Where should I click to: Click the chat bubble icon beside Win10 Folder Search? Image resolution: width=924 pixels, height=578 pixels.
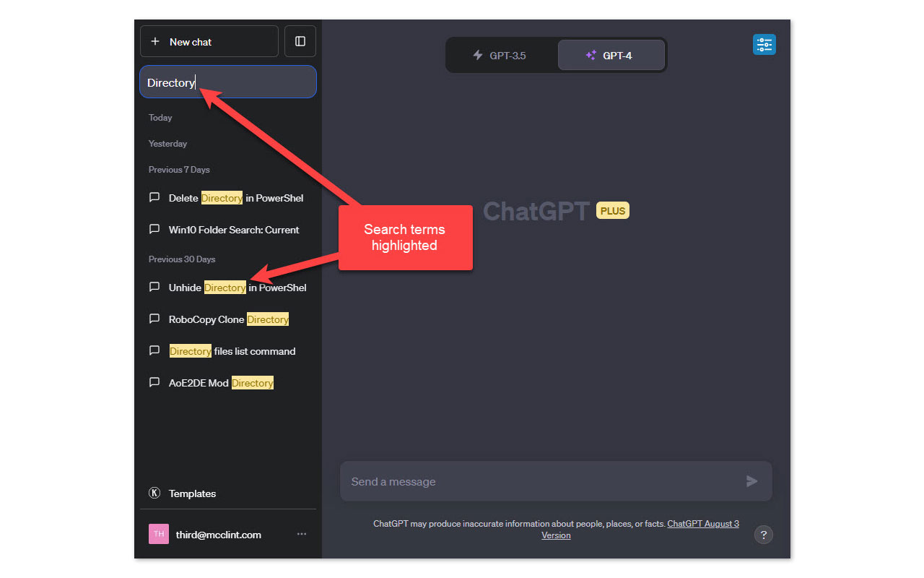(154, 229)
